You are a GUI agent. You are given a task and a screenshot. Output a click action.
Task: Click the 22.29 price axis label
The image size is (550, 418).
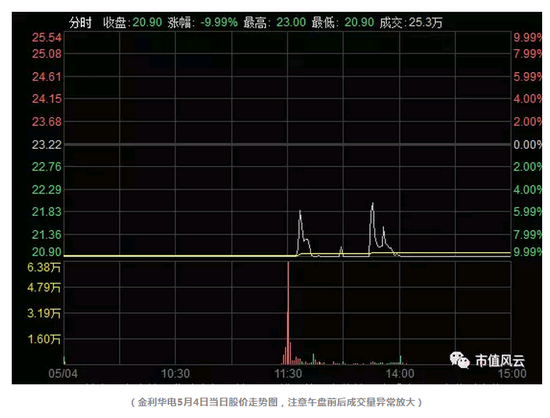click(x=47, y=190)
